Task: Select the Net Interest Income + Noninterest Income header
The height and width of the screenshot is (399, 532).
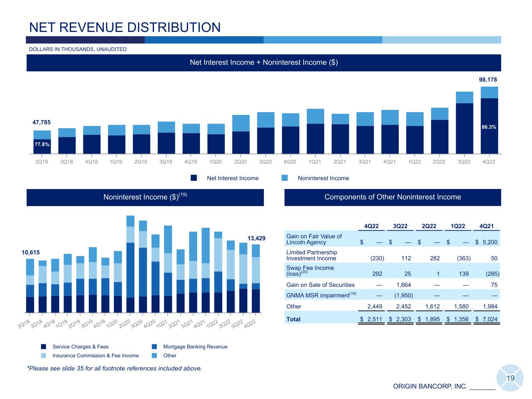Action: click(x=263, y=62)
